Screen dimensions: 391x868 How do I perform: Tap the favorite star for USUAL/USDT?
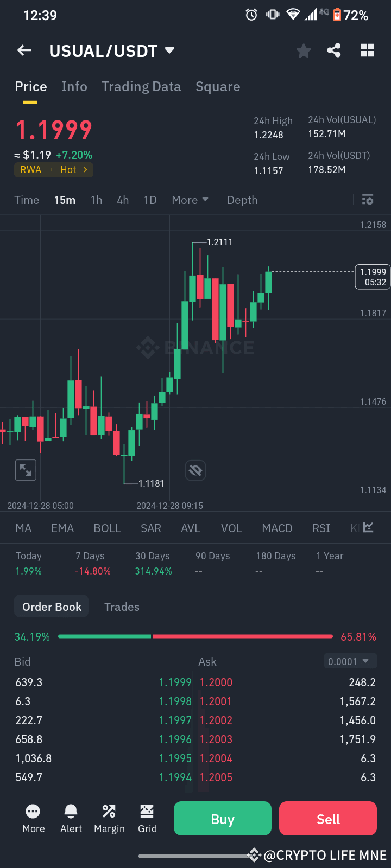(x=303, y=50)
